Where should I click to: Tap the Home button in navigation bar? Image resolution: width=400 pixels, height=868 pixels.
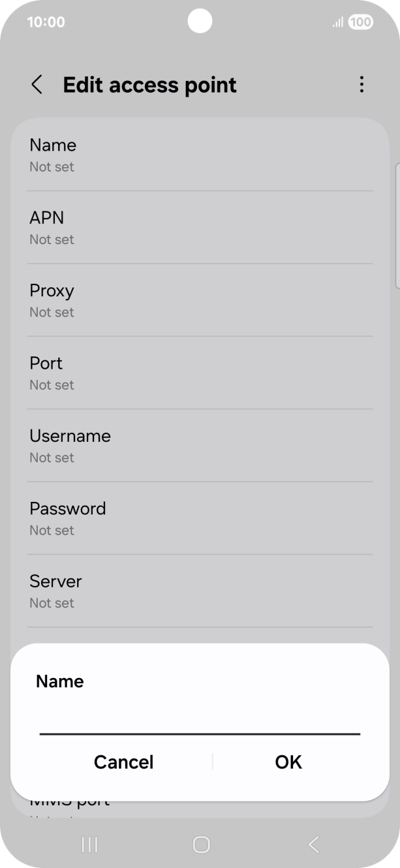click(x=200, y=845)
